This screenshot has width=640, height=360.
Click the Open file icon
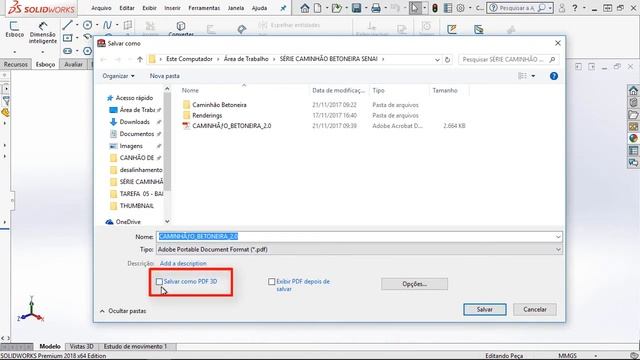(x=336, y=8)
